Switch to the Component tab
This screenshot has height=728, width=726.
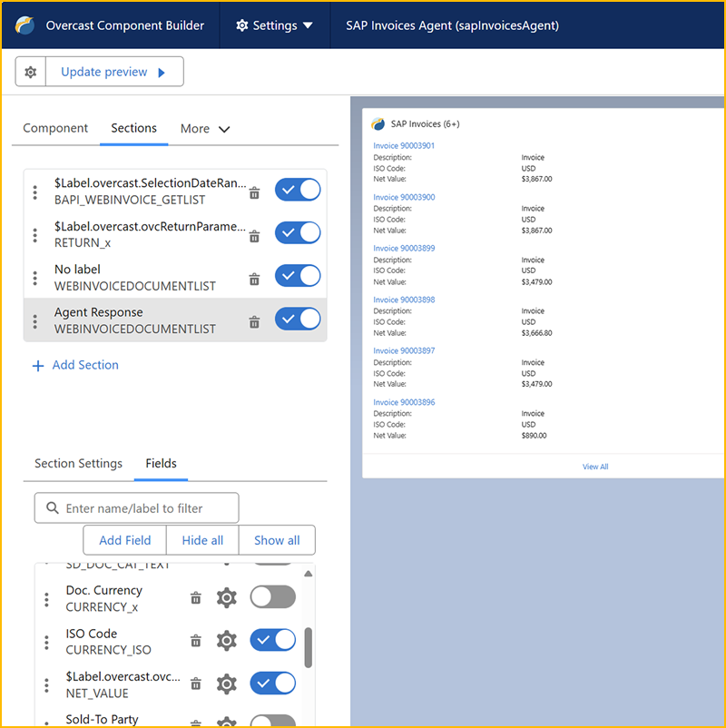(55, 128)
